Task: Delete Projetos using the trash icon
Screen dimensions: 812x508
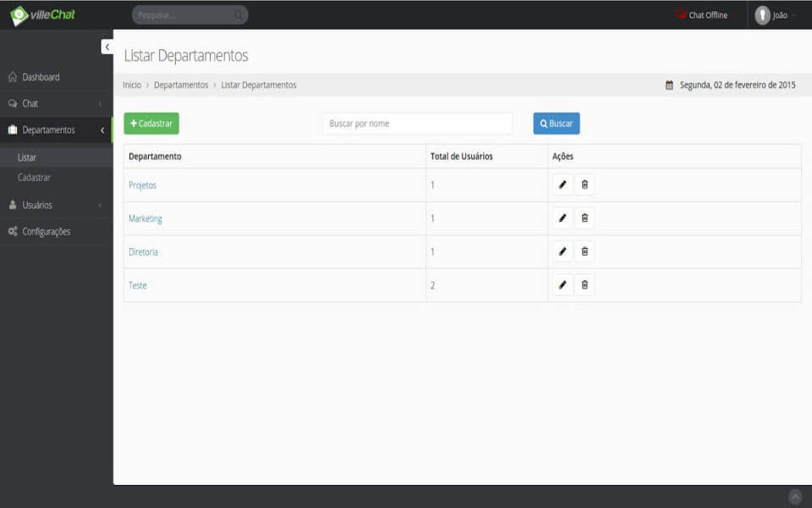Action: [x=584, y=185]
